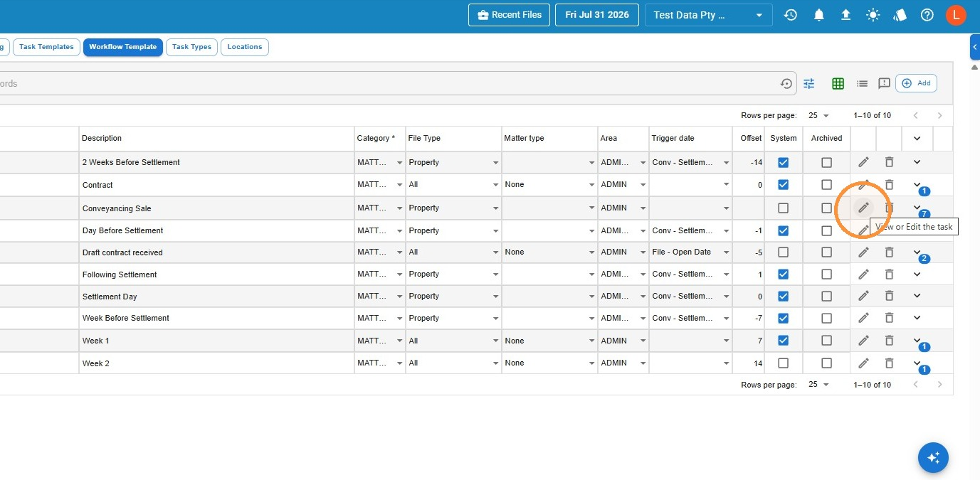Edit the Draft contract received task

[863, 252]
